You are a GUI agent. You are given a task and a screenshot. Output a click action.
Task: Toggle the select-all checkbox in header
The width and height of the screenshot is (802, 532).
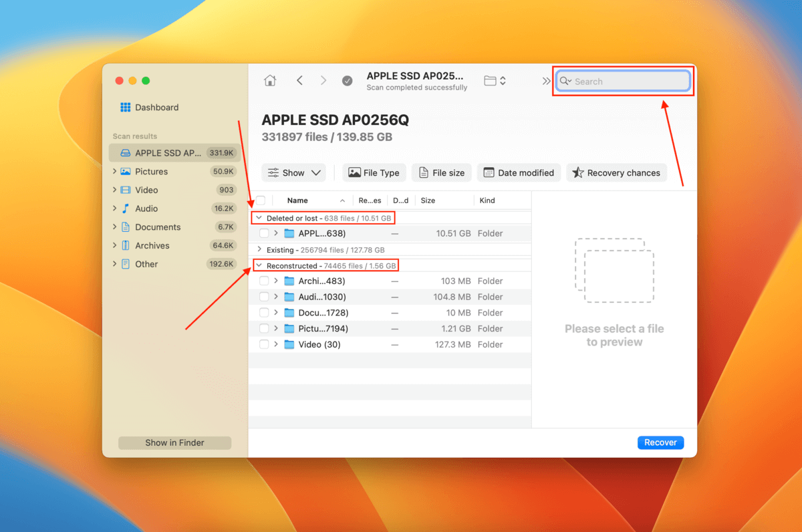coord(261,201)
